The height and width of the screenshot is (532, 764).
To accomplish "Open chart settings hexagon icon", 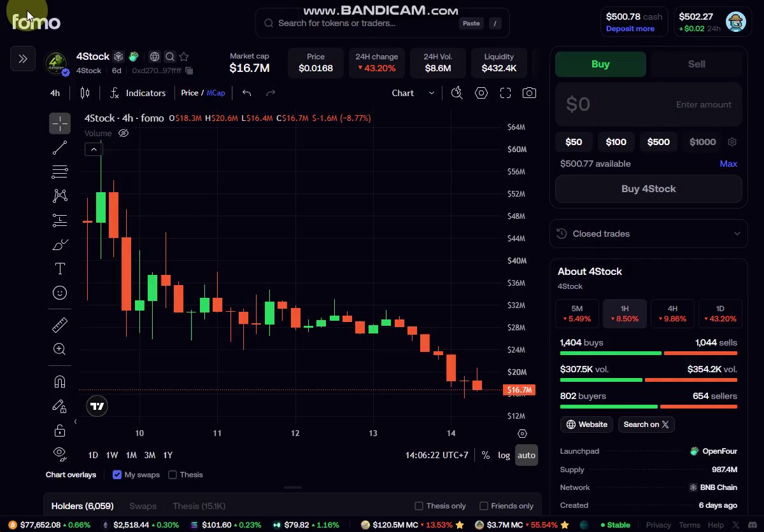I will [481, 93].
